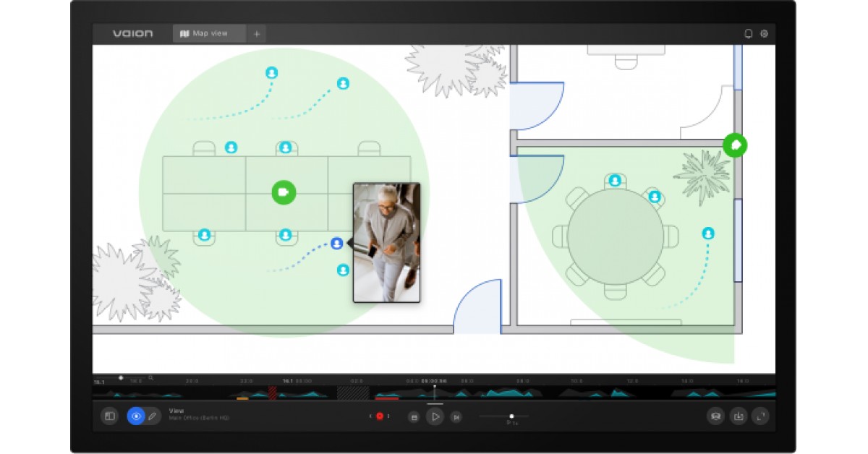Viewport: 868px width, 454px height.
Task: Select the camera icon on the conference table
Action: [283, 192]
